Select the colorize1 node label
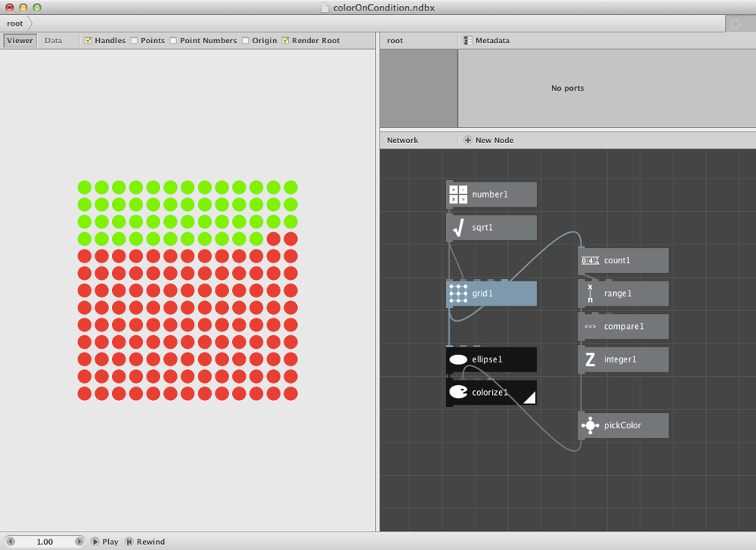Image resolution: width=756 pixels, height=550 pixels. click(x=490, y=392)
